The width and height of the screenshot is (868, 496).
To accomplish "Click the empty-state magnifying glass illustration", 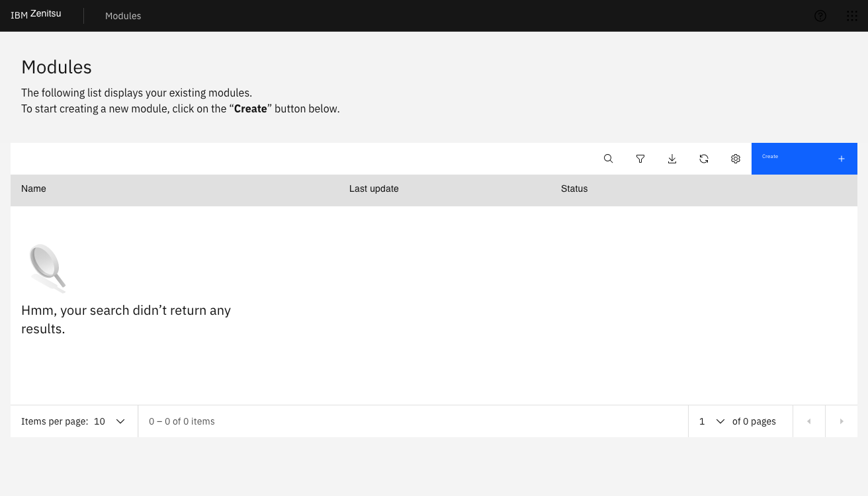I will click(x=48, y=268).
